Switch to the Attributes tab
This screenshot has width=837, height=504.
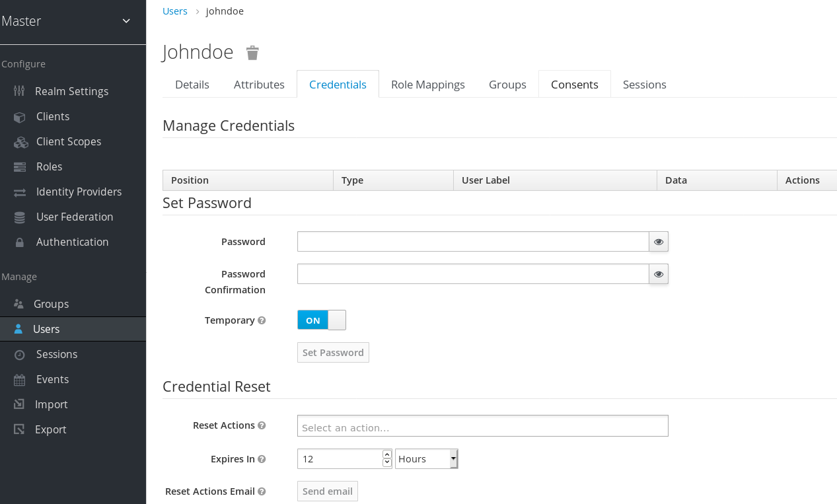coord(259,85)
